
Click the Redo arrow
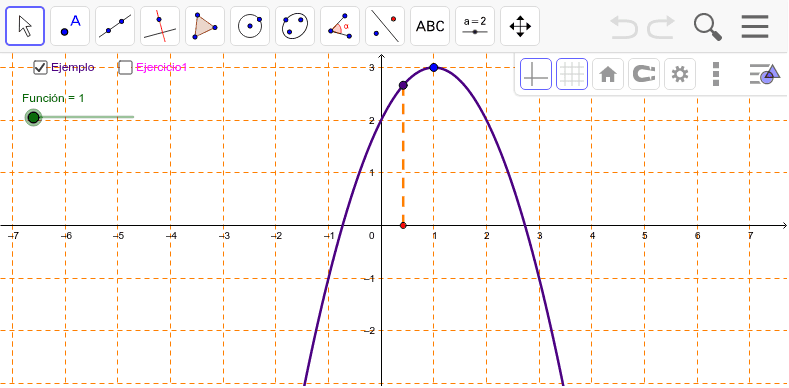661,27
